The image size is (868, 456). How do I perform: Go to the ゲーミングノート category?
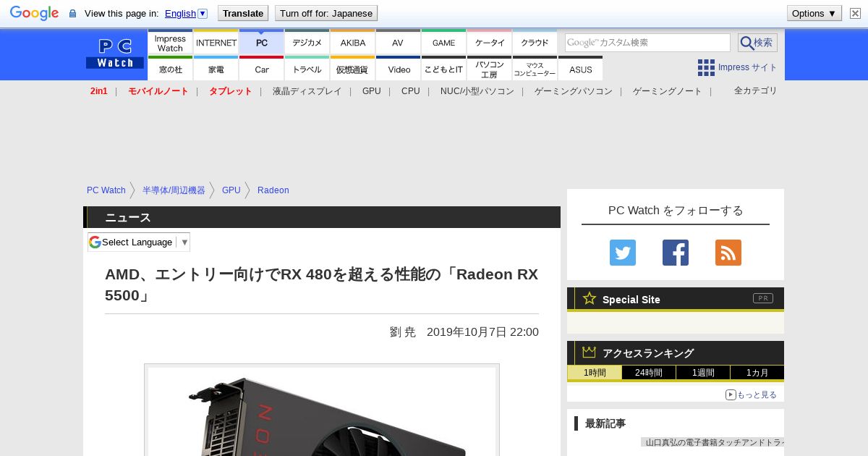(667, 91)
